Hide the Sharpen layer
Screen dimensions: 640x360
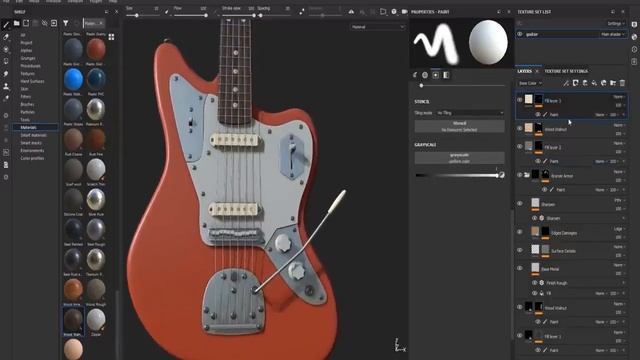520,203
